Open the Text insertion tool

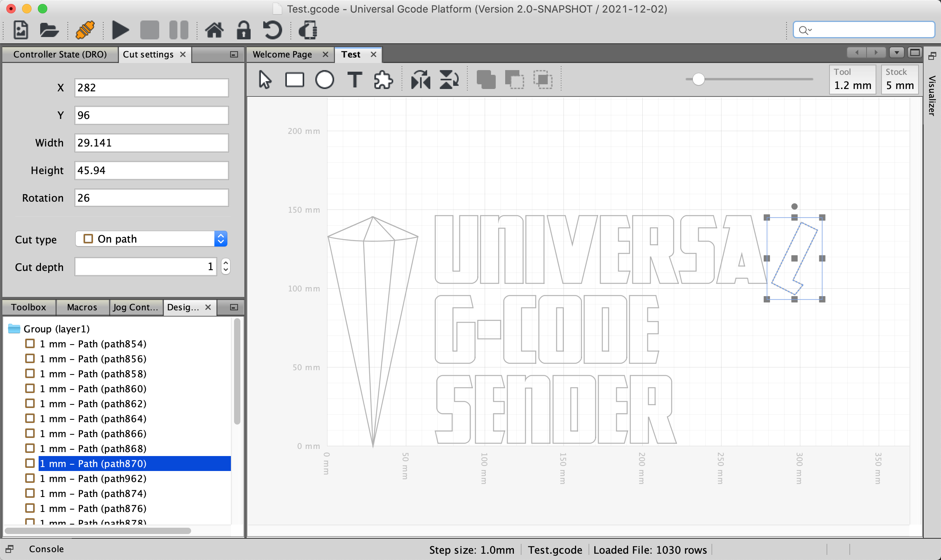click(x=354, y=80)
